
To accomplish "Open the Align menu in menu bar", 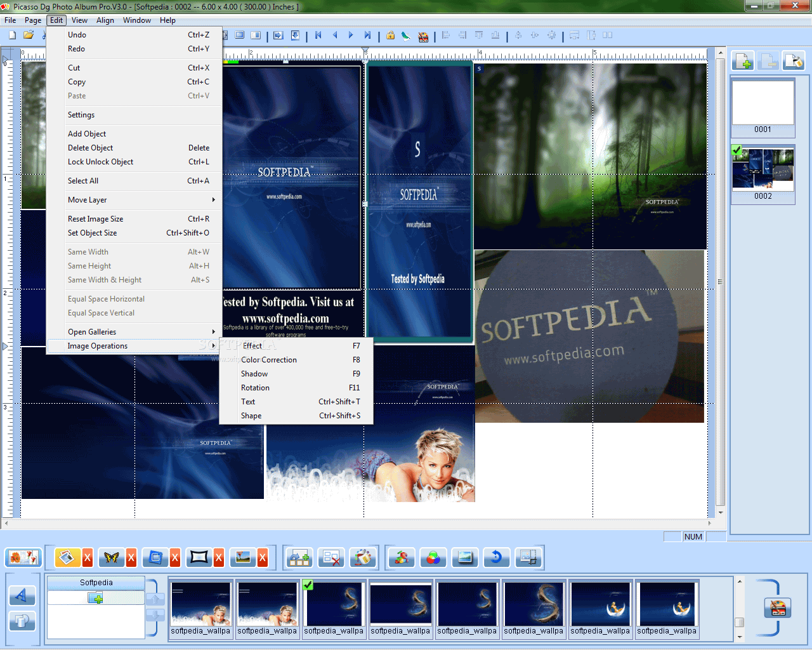I will coord(105,20).
